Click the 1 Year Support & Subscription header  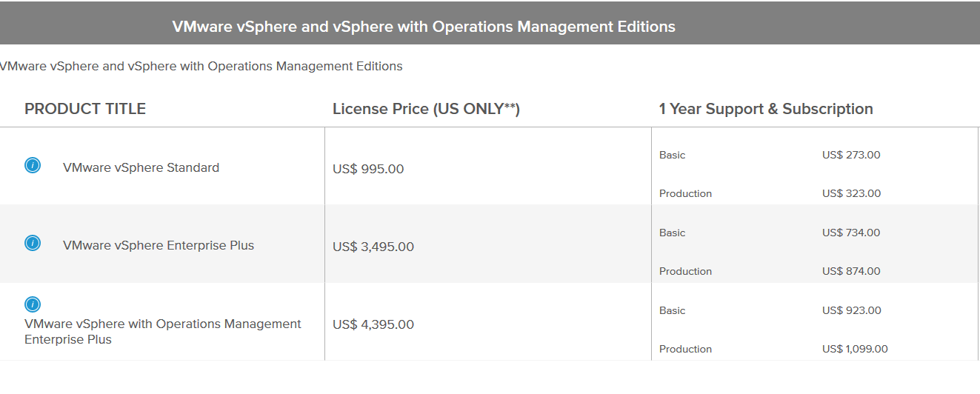[x=766, y=109]
